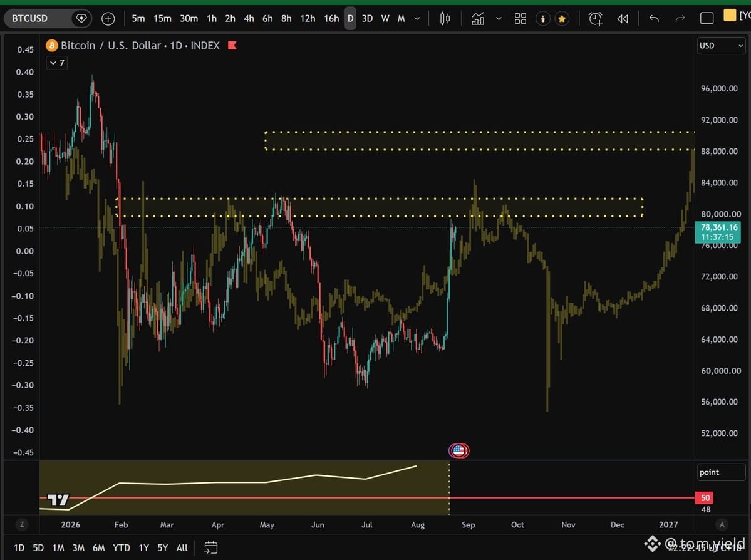This screenshot has width=751, height=560.
Task: Click the Z timezone button
Action: point(21,524)
